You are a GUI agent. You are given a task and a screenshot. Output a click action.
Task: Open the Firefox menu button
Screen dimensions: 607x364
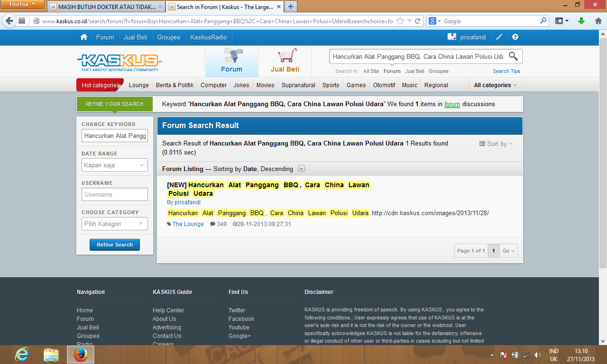tap(23, 4)
